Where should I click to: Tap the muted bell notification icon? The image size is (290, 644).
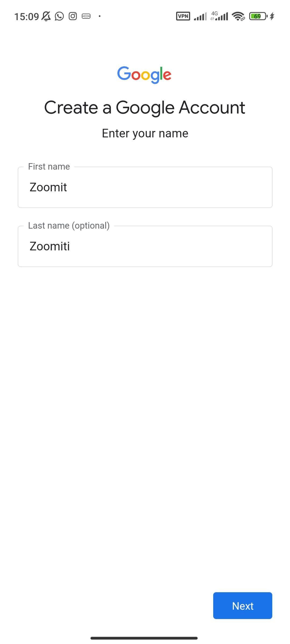click(x=46, y=16)
